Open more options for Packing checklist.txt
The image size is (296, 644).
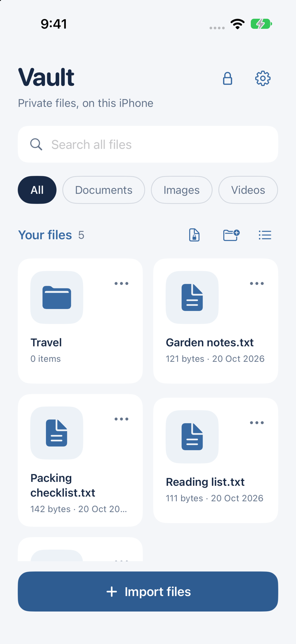pos(122,419)
